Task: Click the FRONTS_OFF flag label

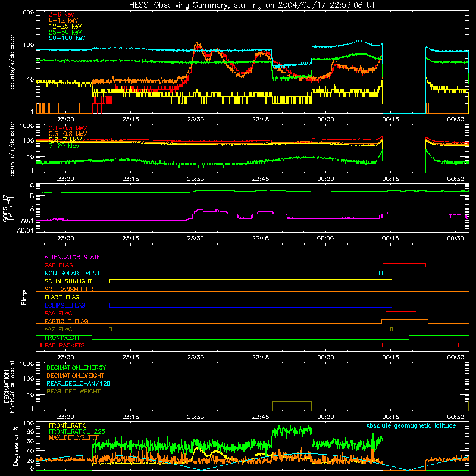Action: 62,337
